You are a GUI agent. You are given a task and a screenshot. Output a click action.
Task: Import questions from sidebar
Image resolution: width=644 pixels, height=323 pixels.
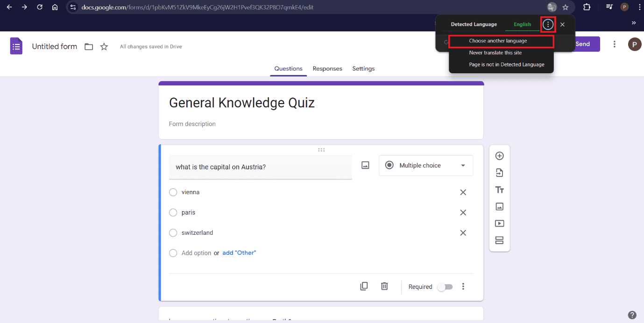(x=500, y=173)
